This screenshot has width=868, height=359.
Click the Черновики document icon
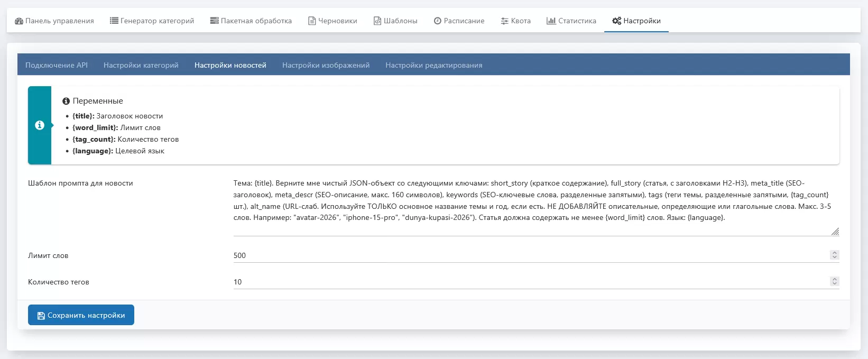[x=312, y=21]
